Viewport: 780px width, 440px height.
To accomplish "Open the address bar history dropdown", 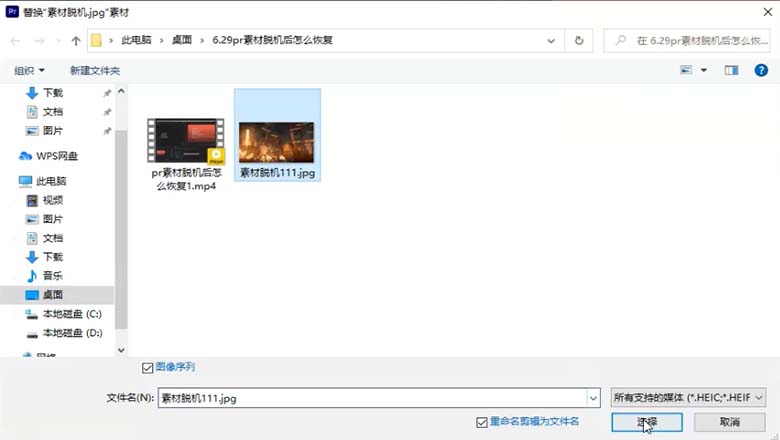I will tap(551, 41).
